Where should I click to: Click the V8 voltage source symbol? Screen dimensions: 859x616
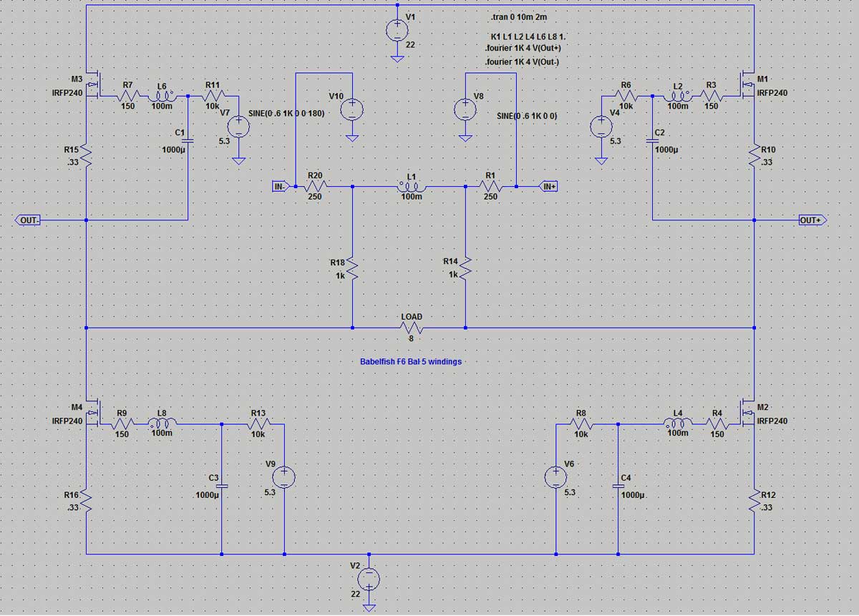pyautogui.click(x=465, y=109)
